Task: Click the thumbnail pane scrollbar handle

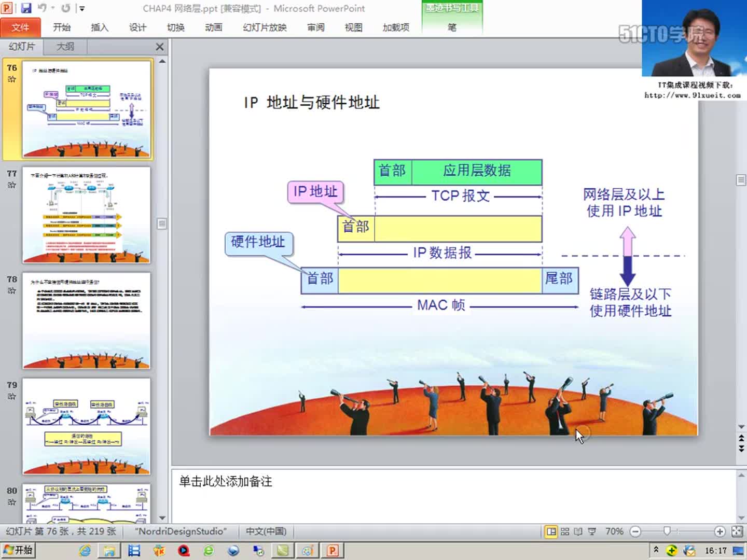Action: pos(162,223)
